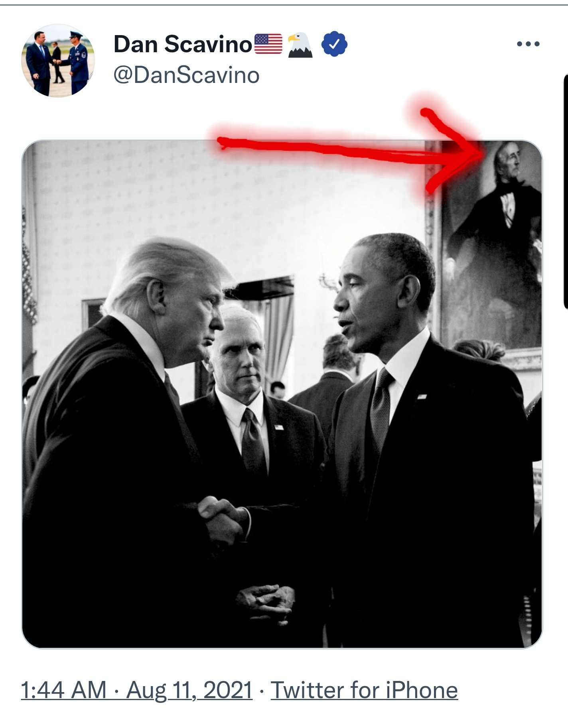Open Dan Scavino's profile avatar picture
Viewport: 568px width, 728px height.
pos(58,61)
